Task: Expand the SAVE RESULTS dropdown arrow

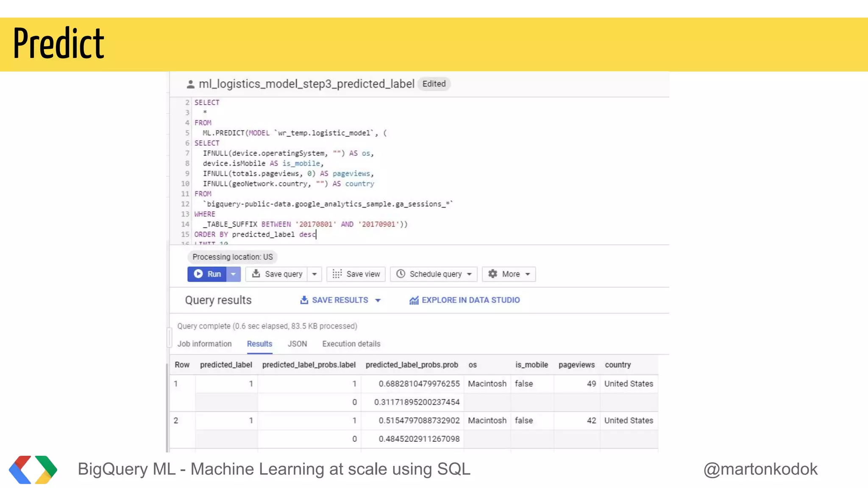Action: click(378, 300)
